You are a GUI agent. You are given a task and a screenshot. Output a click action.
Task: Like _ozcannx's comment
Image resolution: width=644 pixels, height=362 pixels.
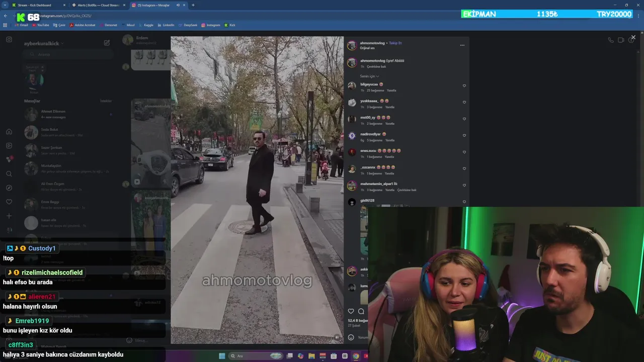point(464,169)
